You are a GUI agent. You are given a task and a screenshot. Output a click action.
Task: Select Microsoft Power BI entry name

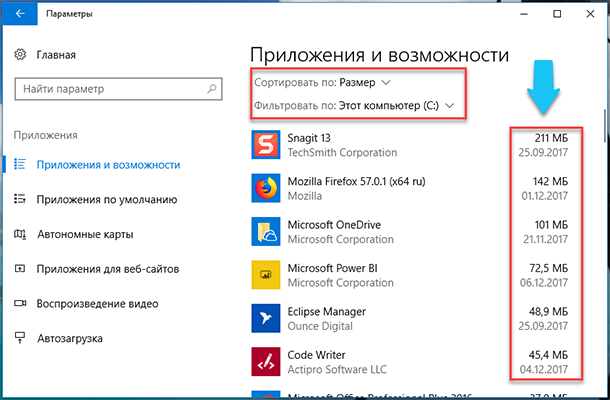click(x=332, y=268)
